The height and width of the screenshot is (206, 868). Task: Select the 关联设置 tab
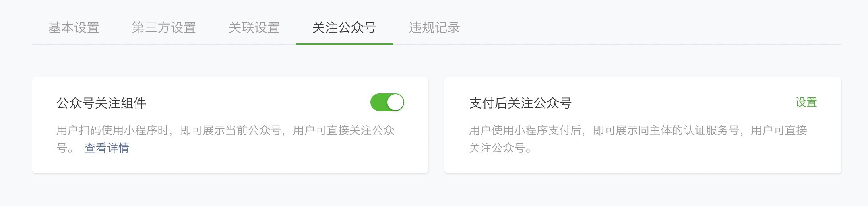pyautogui.click(x=254, y=27)
